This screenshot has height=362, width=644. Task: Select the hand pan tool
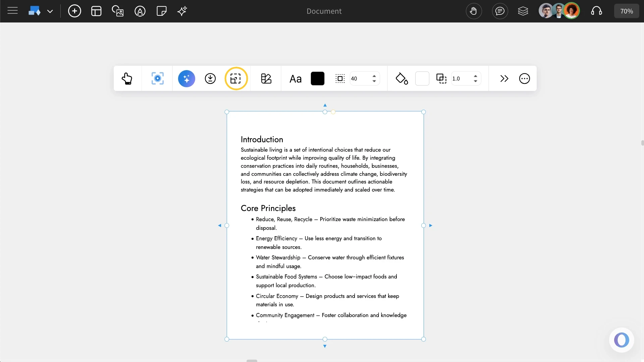click(x=474, y=11)
